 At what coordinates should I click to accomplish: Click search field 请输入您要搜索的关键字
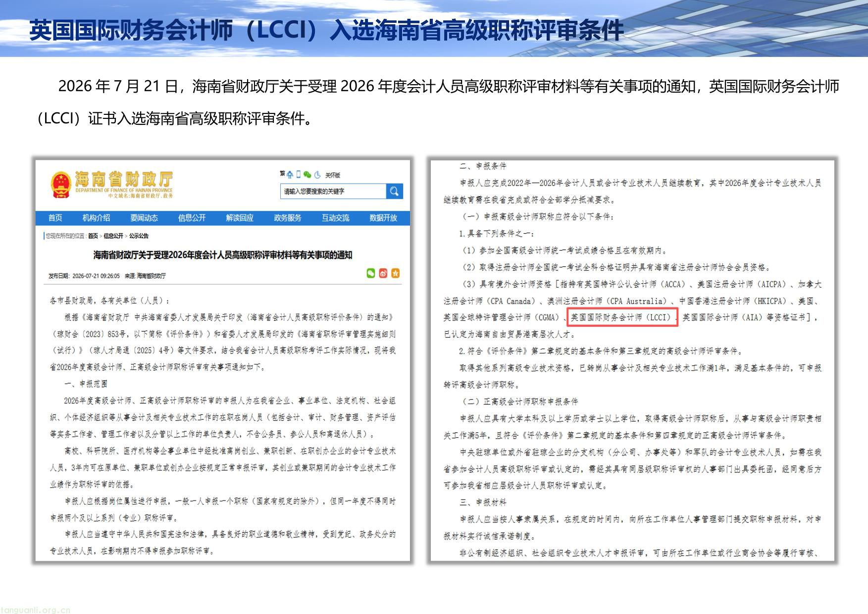click(333, 191)
